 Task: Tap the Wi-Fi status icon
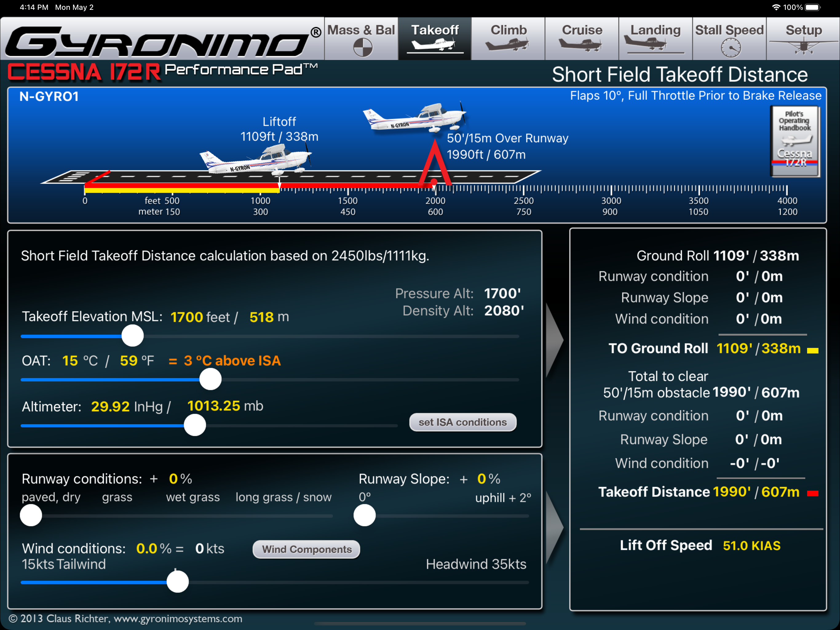point(776,7)
